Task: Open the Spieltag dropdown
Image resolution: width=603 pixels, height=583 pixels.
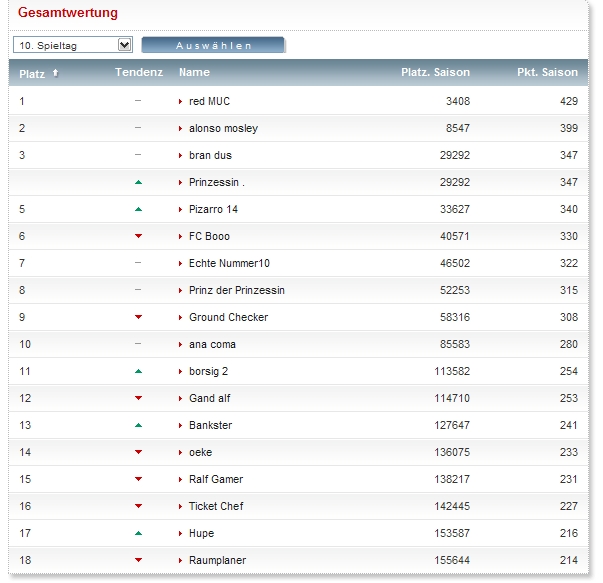Action: pos(72,45)
